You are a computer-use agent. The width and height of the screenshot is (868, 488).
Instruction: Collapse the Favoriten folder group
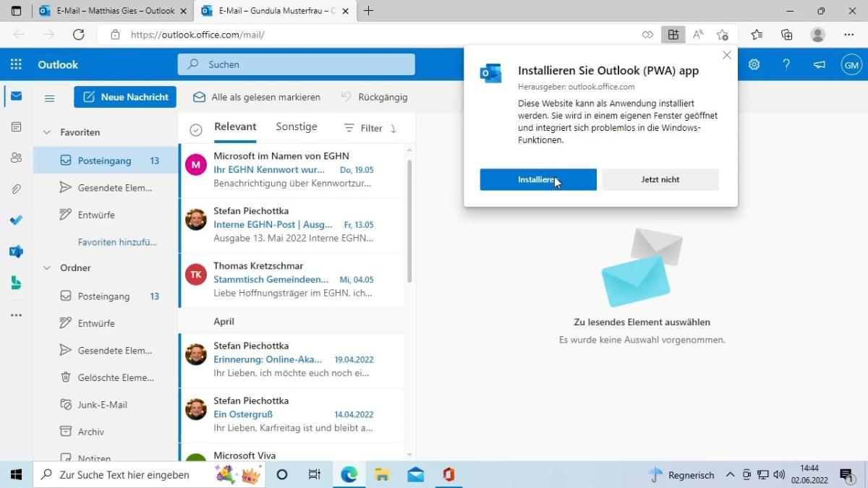[47, 132]
